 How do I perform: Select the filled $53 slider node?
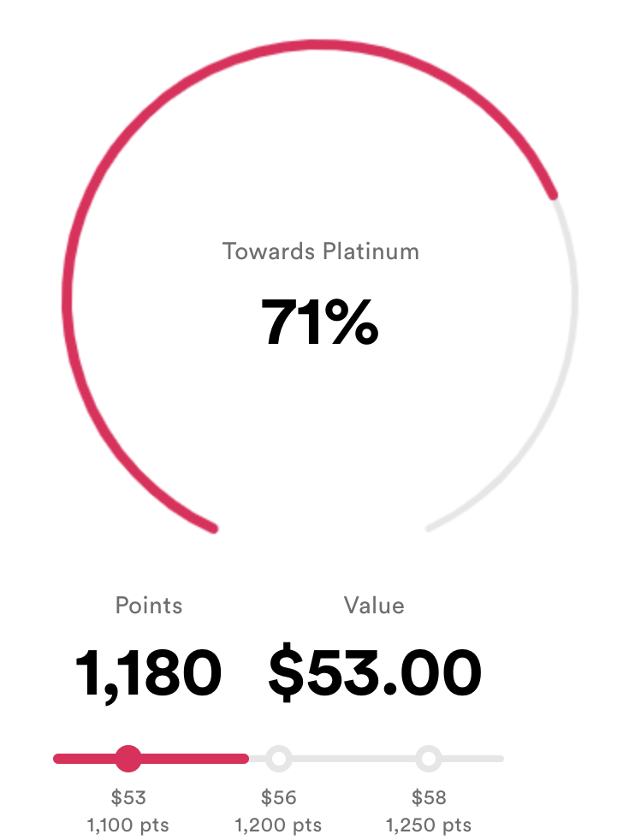128,758
